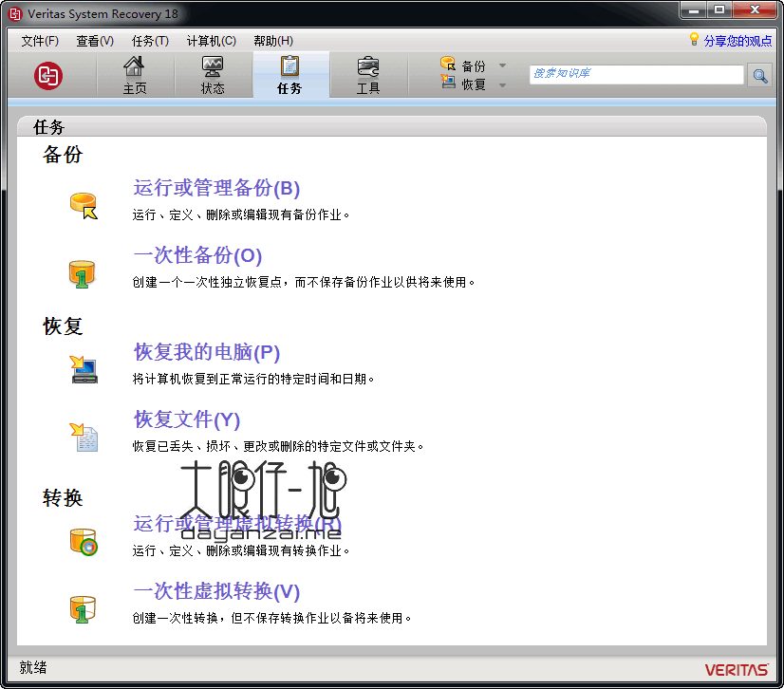
Task: Click the 就绪 status bar text
Action: coord(33,667)
